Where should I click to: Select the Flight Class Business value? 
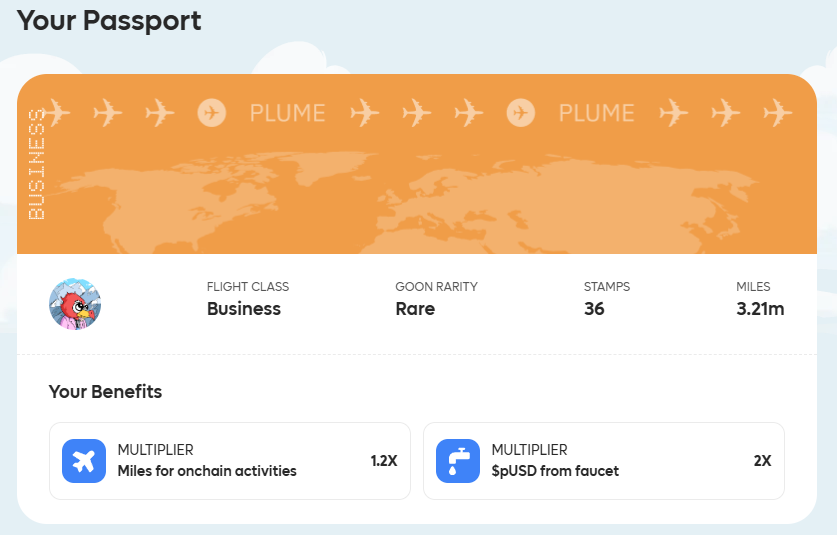pos(243,309)
